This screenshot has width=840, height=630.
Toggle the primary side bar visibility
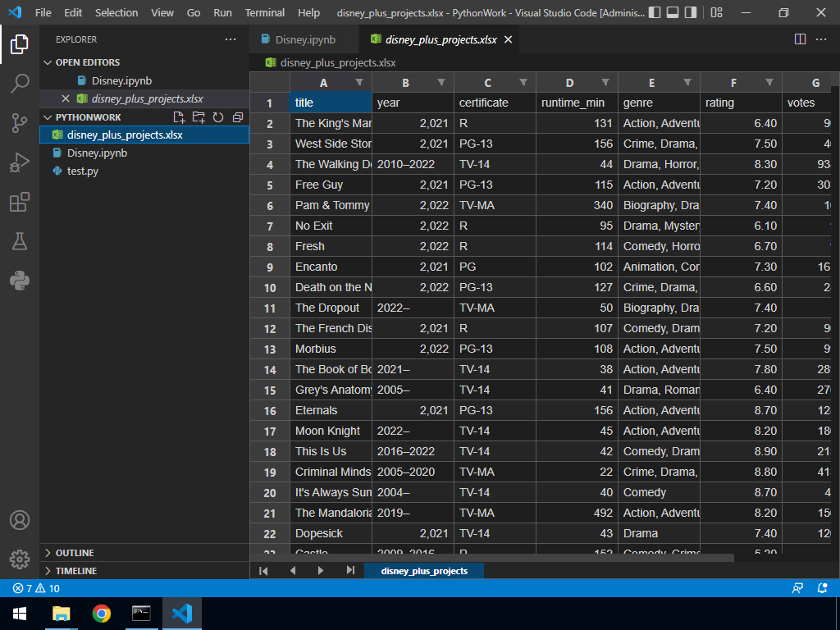coord(654,13)
